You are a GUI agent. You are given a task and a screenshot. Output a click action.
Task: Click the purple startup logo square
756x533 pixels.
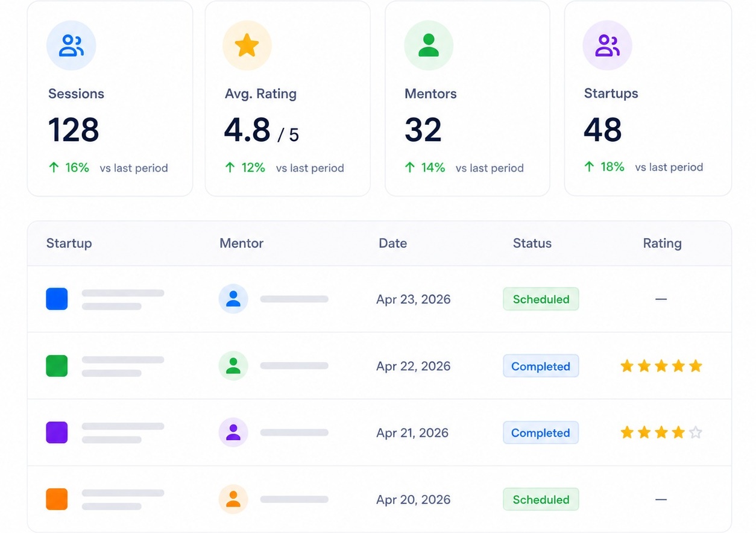(57, 432)
